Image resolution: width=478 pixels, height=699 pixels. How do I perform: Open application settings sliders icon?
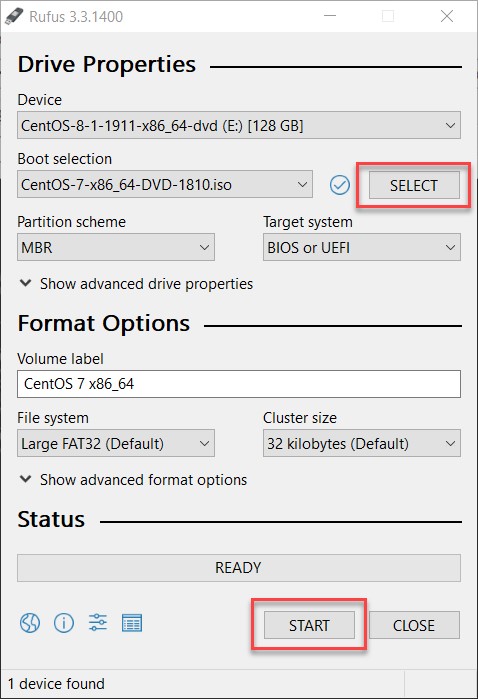pyautogui.click(x=98, y=622)
